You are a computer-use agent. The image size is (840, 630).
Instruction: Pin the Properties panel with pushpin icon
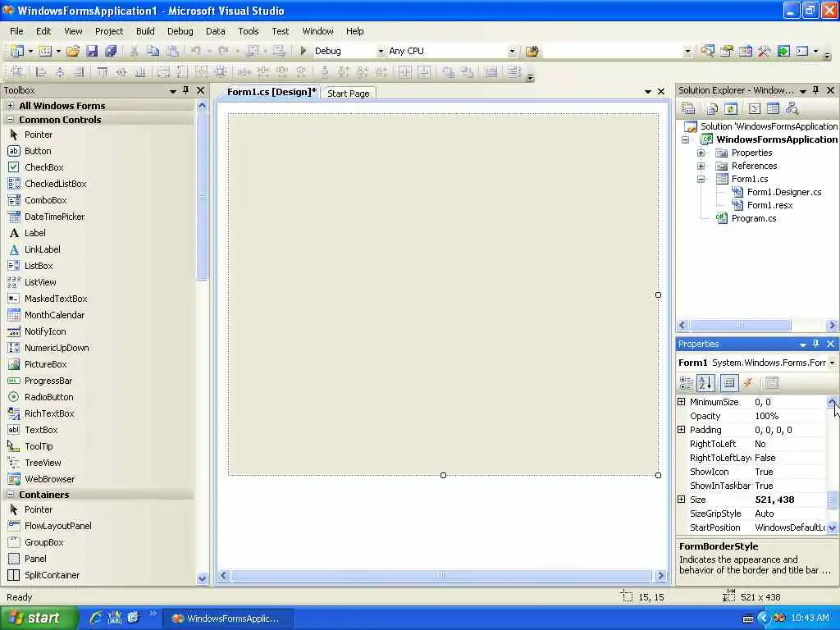click(x=816, y=344)
